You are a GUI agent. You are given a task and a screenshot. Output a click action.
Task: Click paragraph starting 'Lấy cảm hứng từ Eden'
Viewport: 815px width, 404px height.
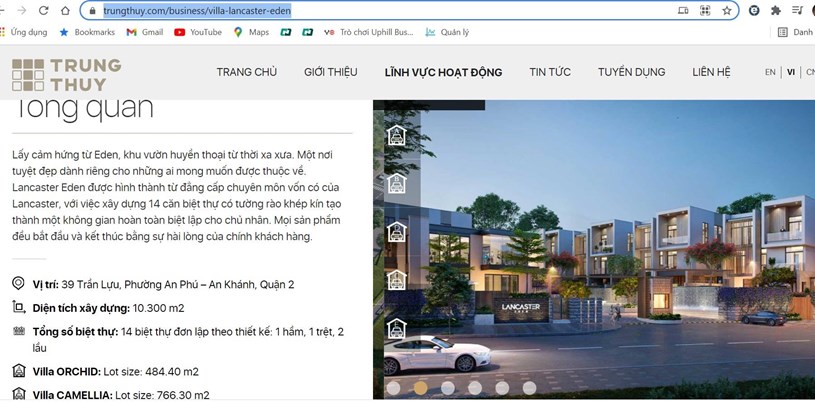click(177, 196)
